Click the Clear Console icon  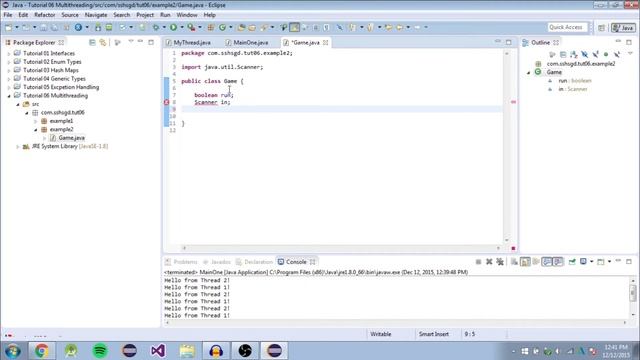(514, 262)
